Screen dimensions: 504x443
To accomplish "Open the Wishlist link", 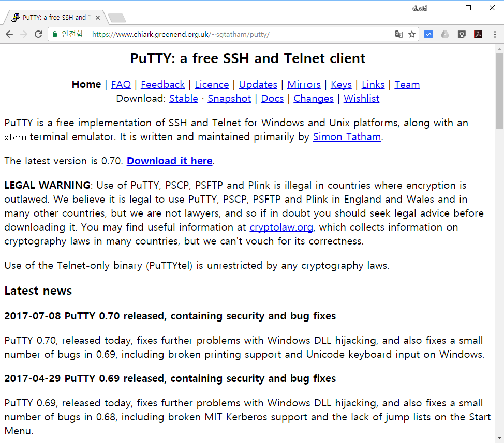I will tap(362, 99).
